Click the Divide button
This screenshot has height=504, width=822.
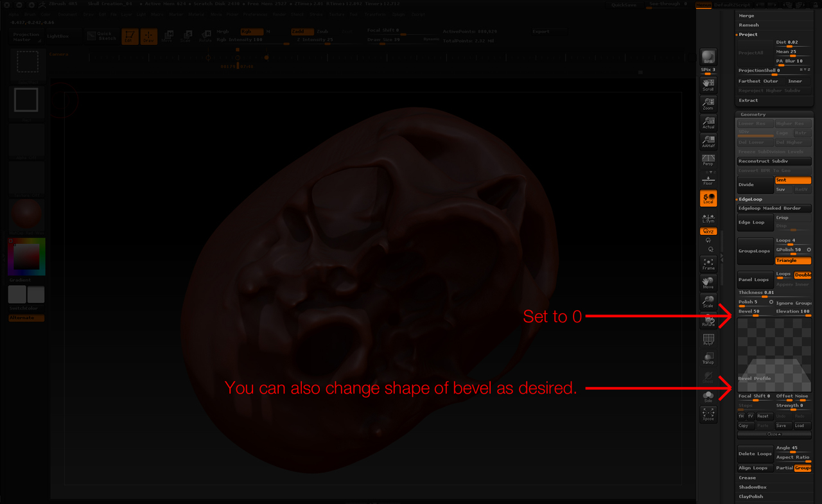tap(755, 185)
